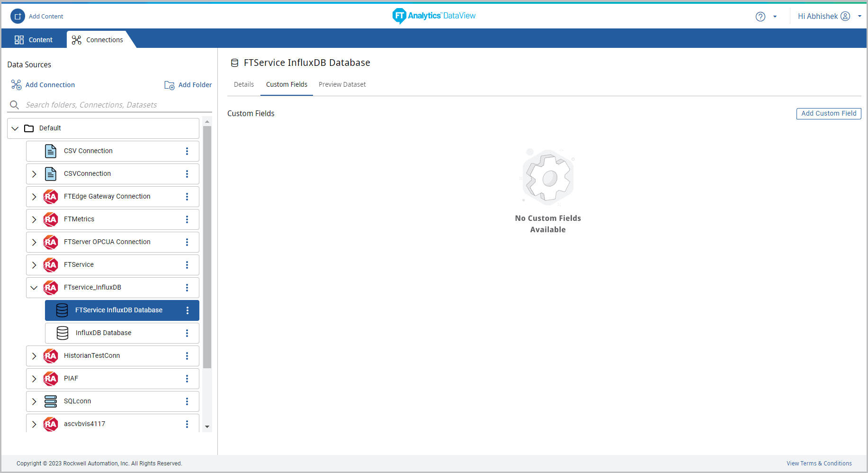This screenshot has width=868, height=473.
Task: Expand the PIAF connection node
Action: click(34, 379)
